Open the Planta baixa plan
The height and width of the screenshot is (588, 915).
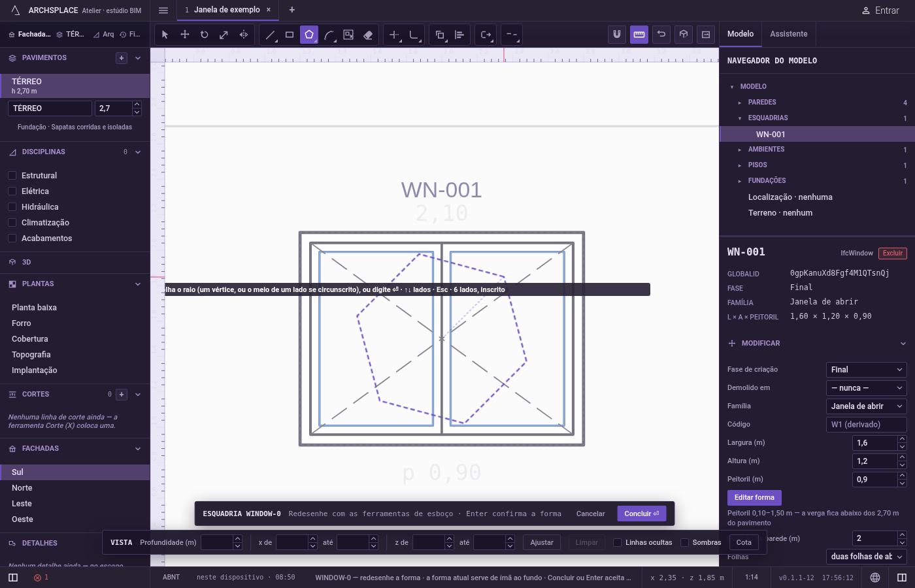pos(75,308)
